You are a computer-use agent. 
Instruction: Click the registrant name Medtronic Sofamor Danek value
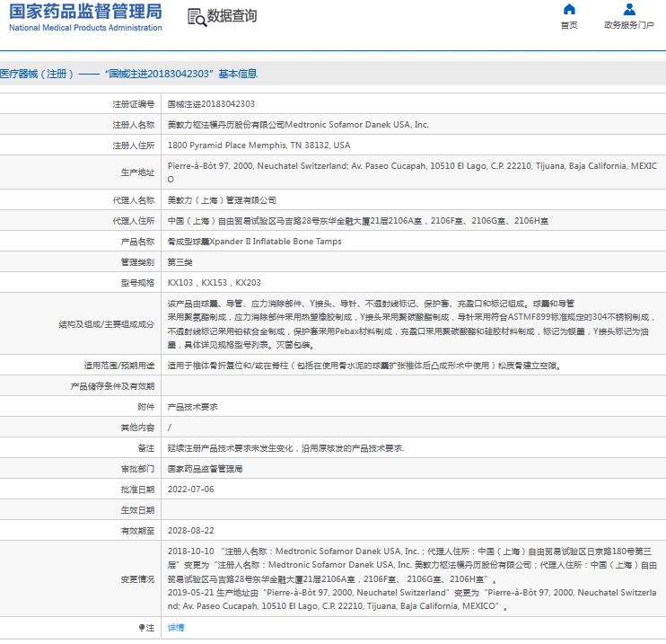[298, 125]
